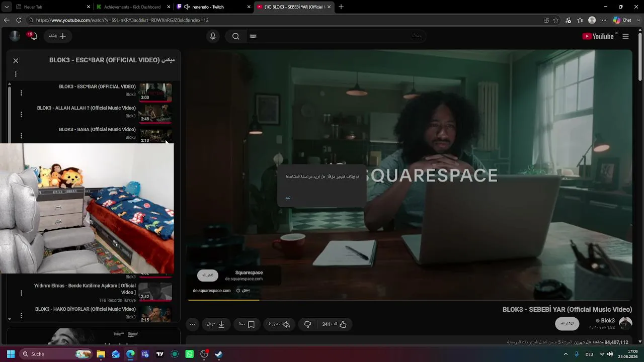Screen dimensions: 644x362
Task: Open the on-screen keyboard icon in search box
Action: point(253,36)
